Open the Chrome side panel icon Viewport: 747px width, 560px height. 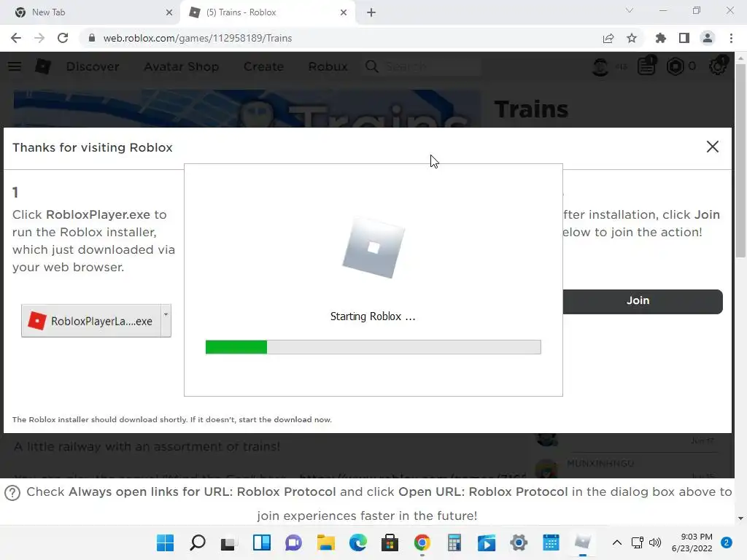(x=684, y=38)
